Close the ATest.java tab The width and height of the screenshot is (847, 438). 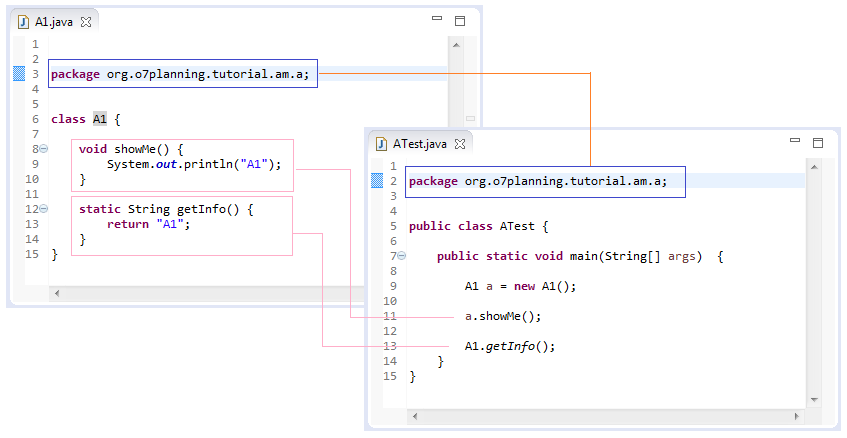[x=460, y=144]
